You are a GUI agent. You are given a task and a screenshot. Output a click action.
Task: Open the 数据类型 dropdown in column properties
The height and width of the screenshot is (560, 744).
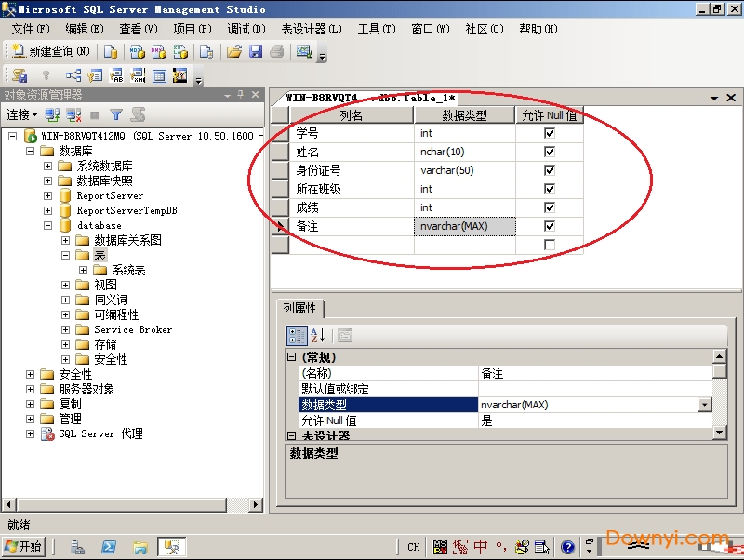point(704,405)
